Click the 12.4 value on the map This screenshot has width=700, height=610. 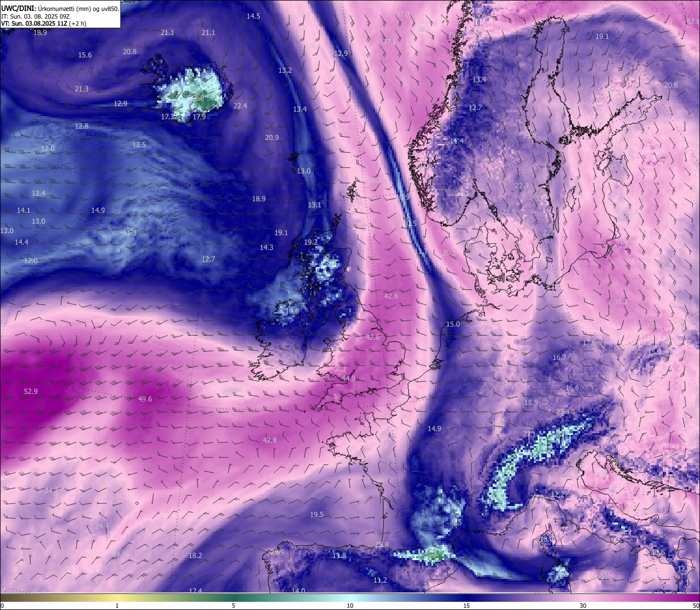(x=38, y=193)
